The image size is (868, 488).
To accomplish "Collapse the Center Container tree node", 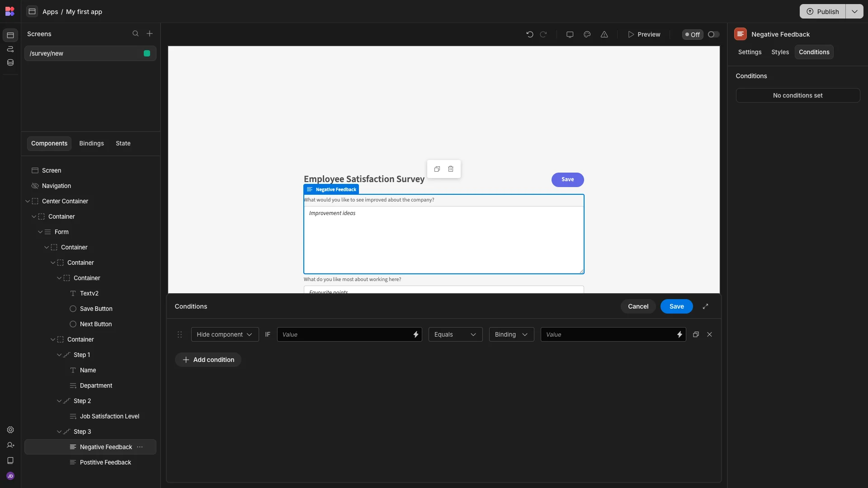I will point(28,201).
